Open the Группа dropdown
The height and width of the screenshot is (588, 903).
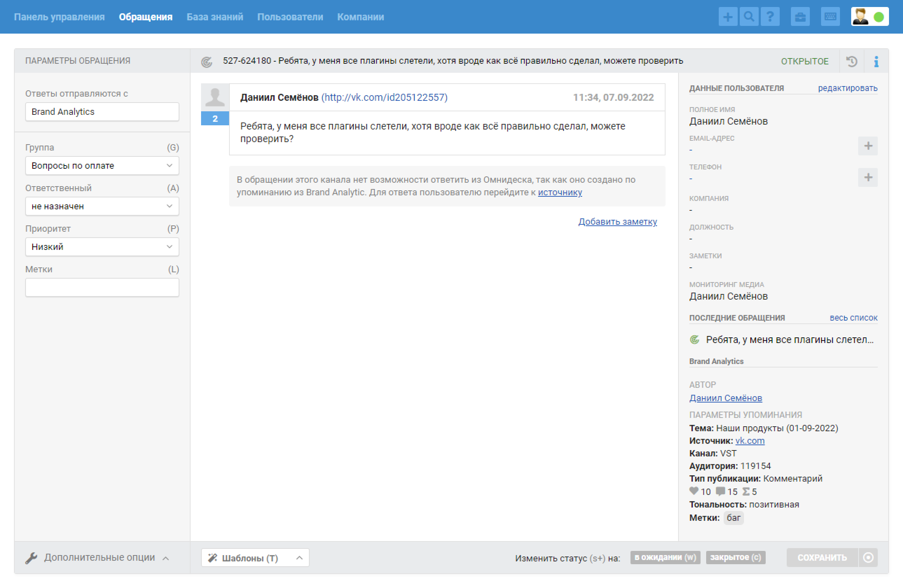[102, 166]
